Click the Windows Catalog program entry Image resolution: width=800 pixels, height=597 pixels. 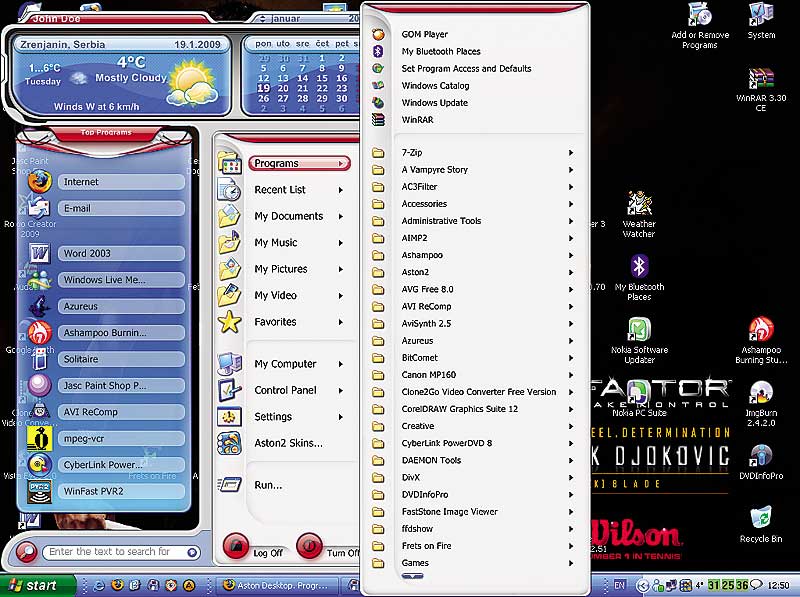click(435, 86)
